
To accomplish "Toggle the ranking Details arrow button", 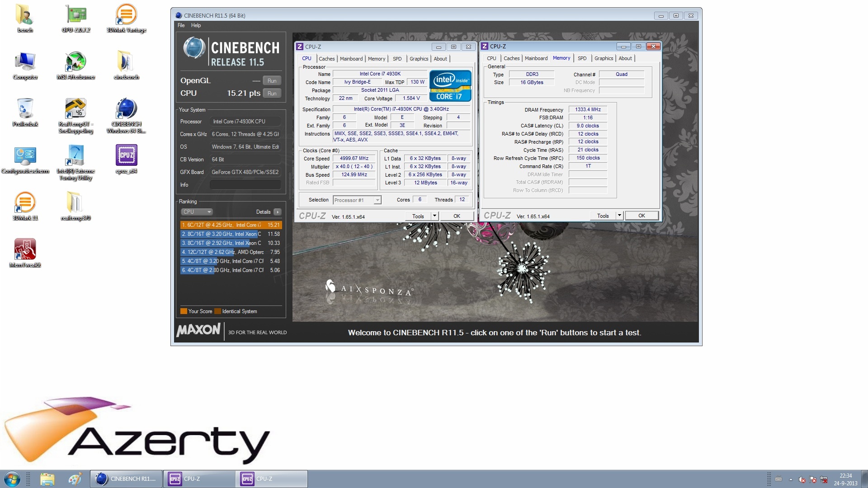I will click(278, 212).
